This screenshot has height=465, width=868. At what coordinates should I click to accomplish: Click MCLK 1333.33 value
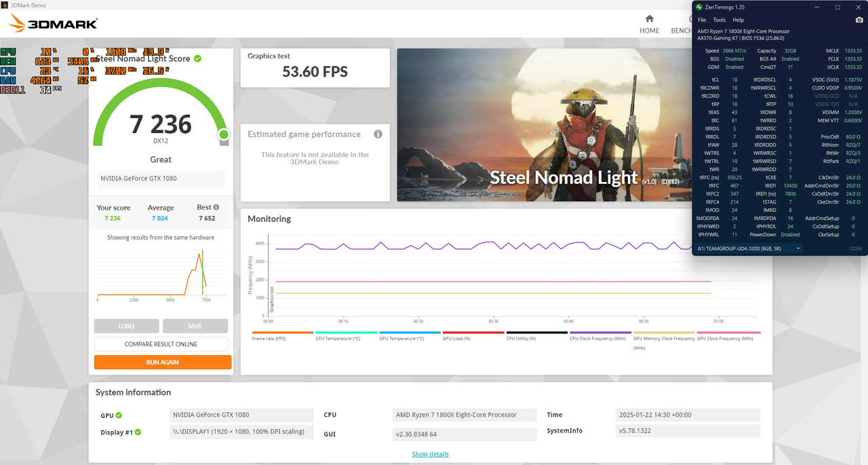coord(853,51)
